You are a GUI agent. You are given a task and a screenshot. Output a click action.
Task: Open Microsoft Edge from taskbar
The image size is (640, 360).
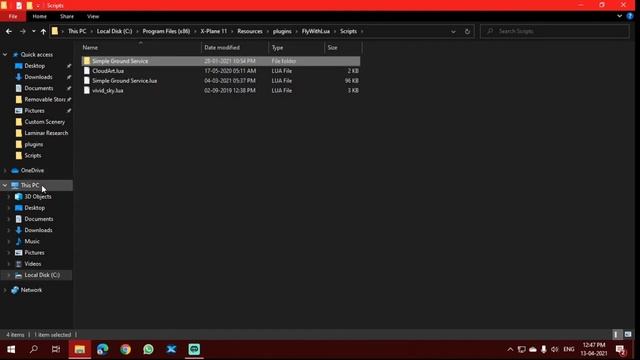[102, 349]
